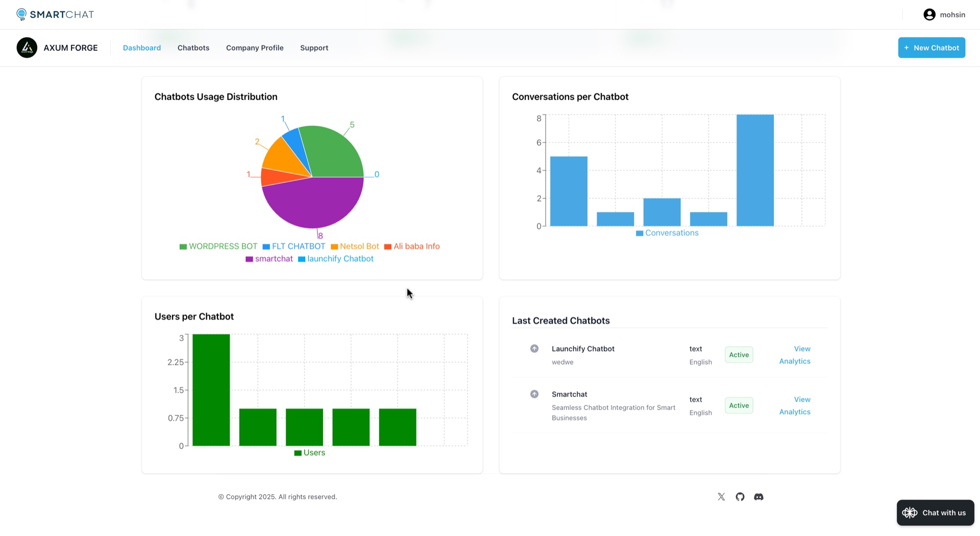
Task: Toggle smartchat purple legend swatch
Action: click(249, 259)
